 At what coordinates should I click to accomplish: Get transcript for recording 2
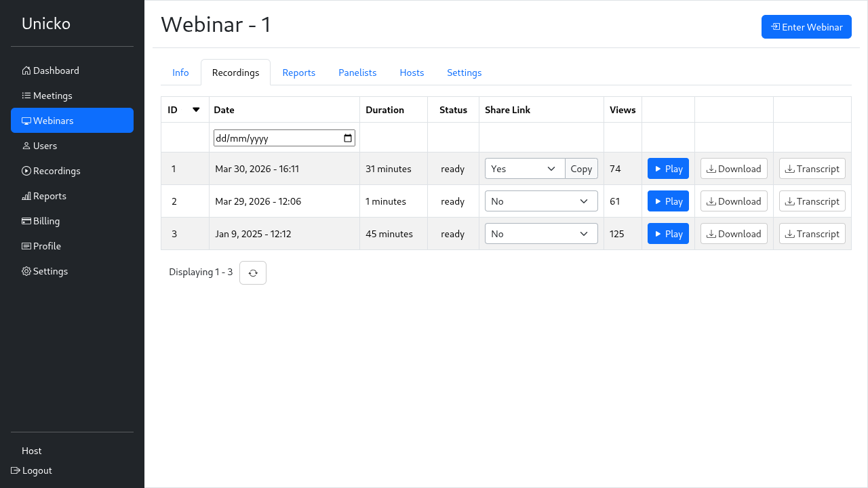[x=812, y=201]
